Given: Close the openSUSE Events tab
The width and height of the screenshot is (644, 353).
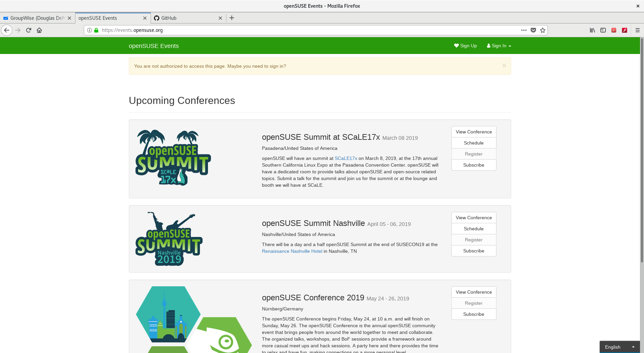Looking at the screenshot, I should pos(145,18).
